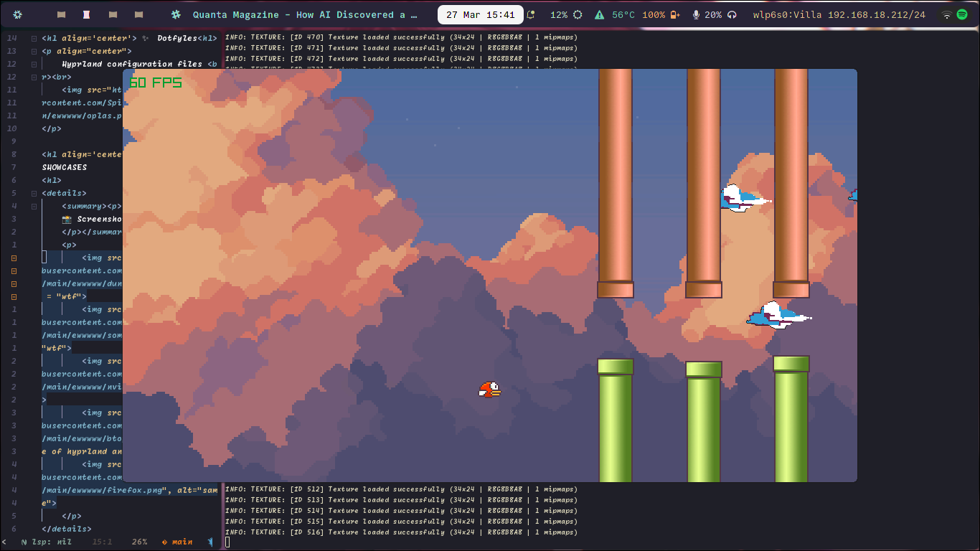Click terminal log line with ID 472

point(401,59)
